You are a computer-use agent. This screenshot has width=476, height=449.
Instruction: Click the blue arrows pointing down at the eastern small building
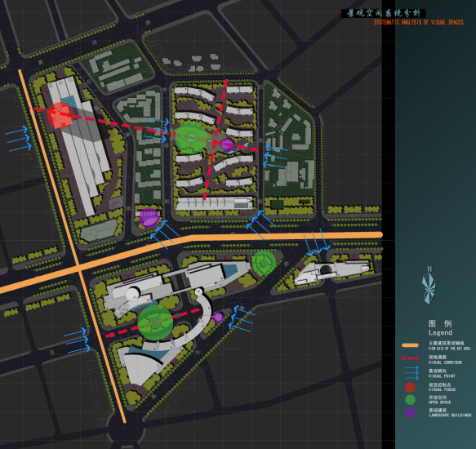point(317,242)
